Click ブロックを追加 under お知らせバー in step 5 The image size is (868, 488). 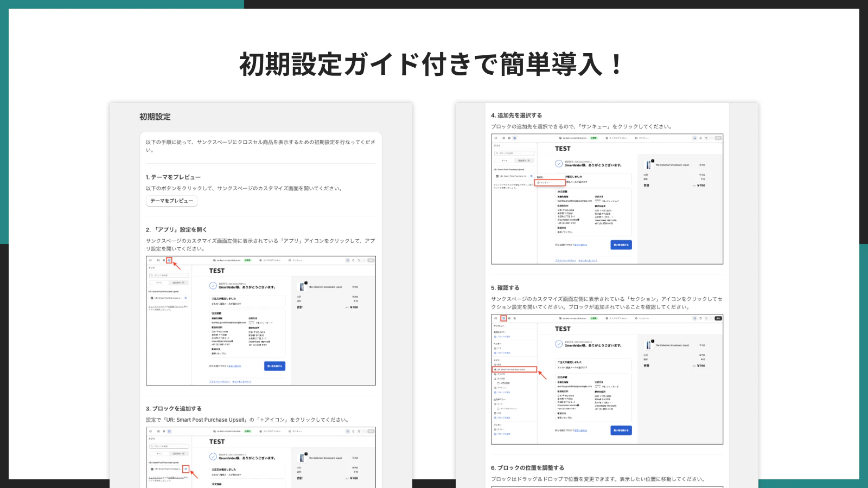[x=502, y=337]
